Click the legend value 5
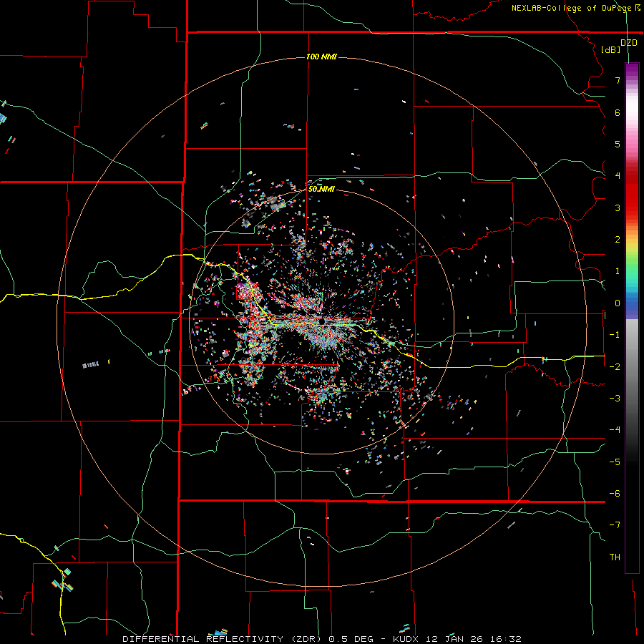The width and height of the screenshot is (644, 644). pyautogui.click(x=618, y=144)
